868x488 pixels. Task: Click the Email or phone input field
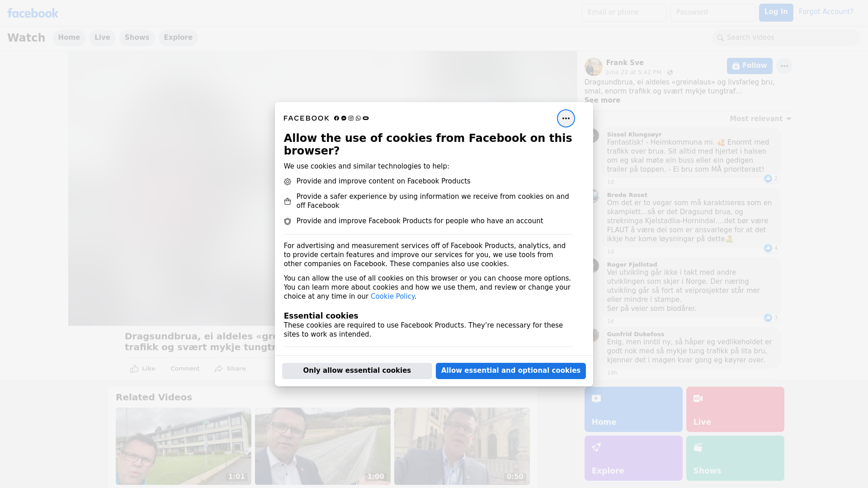[x=624, y=13]
